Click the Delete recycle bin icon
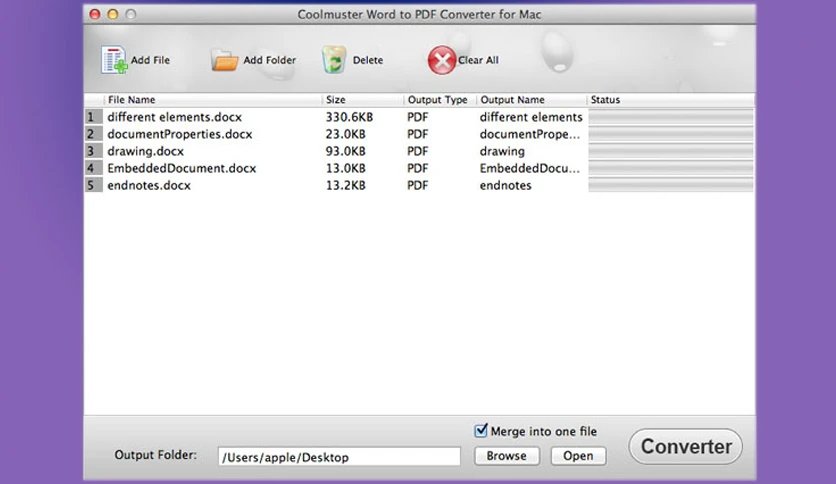Viewport: 836px width, 484px height. point(334,60)
